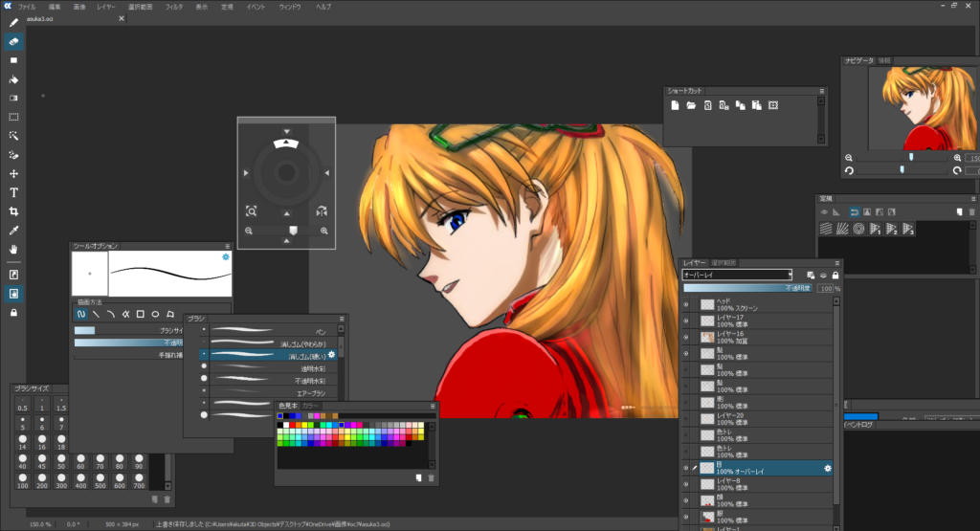The width and height of the screenshot is (980, 531).
Task: Open the レイヤー panel options menu
Action: click(x=837, y=262)
